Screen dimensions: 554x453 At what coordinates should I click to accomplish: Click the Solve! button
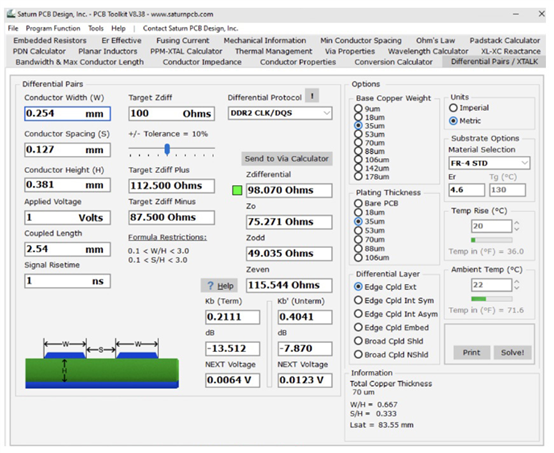pyautogui.click(x=512, y=352)
